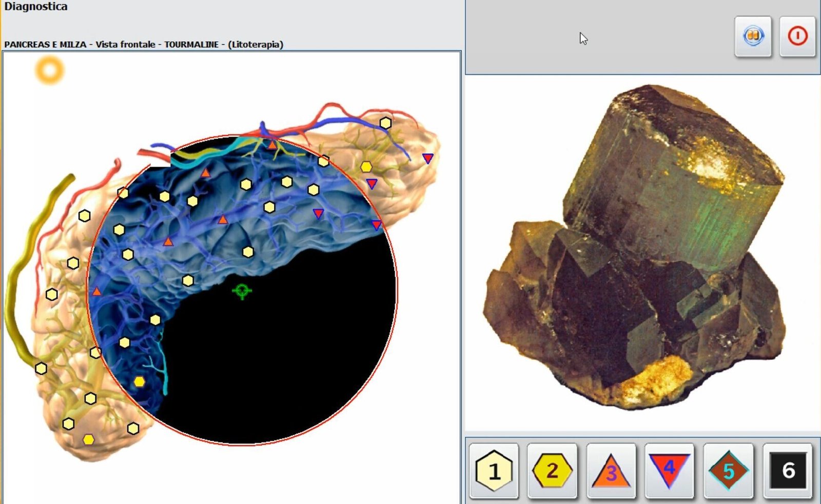Viewport: 821px width, 504px height.
Task: Click the blue round pause button
Action: pos(753,36)
